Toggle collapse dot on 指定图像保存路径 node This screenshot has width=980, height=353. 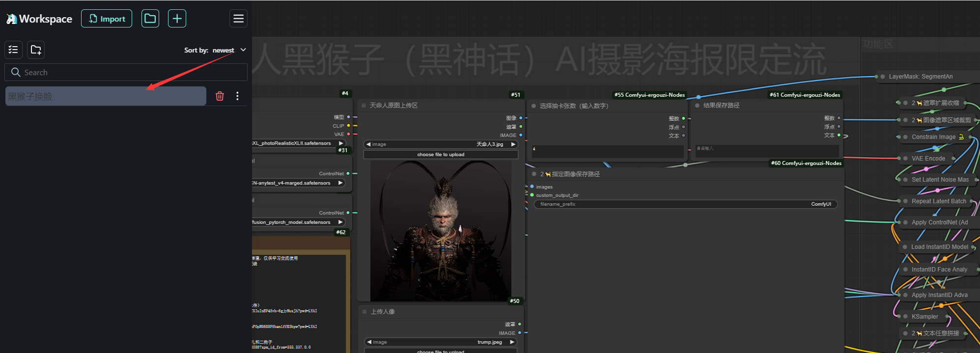(x=534, y=174)
